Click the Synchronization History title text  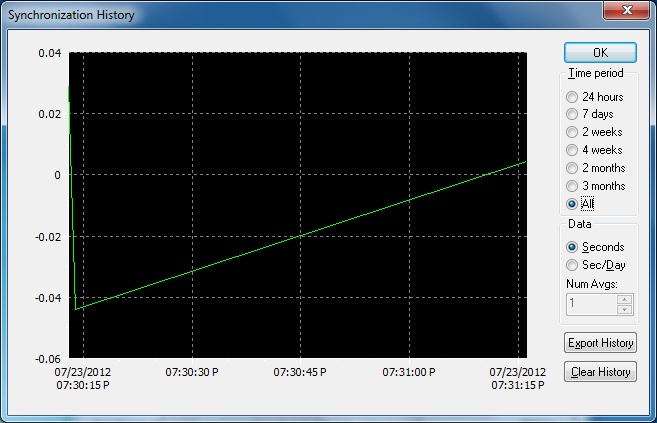point(72,15)
